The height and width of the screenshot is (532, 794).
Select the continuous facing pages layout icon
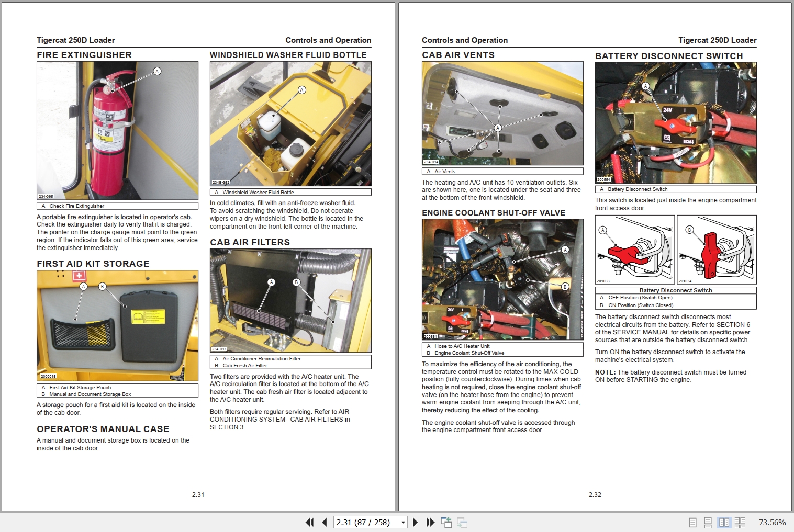point(741,522)
